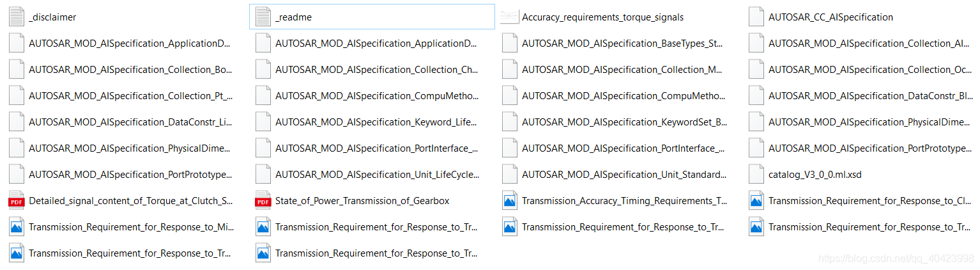
Task: Click the icon of Accuracy_requirements_torque_signals
Action: [x=509, y=17]
